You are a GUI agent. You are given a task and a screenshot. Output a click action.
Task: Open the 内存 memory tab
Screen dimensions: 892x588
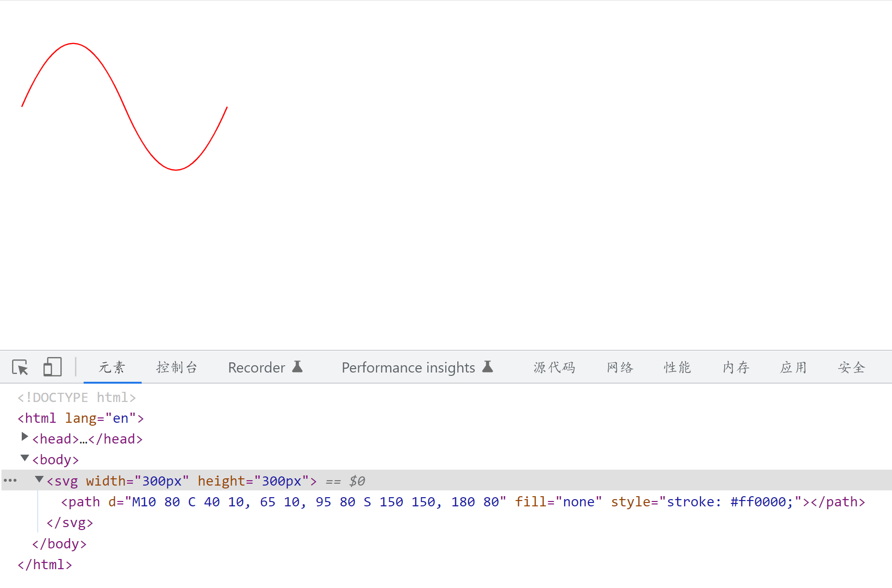click(x=736, y=368)
